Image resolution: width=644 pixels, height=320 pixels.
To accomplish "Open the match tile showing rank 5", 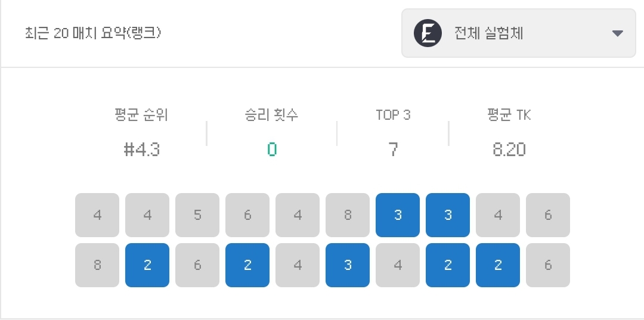I will pyautogui.click(x=197, y=215).
